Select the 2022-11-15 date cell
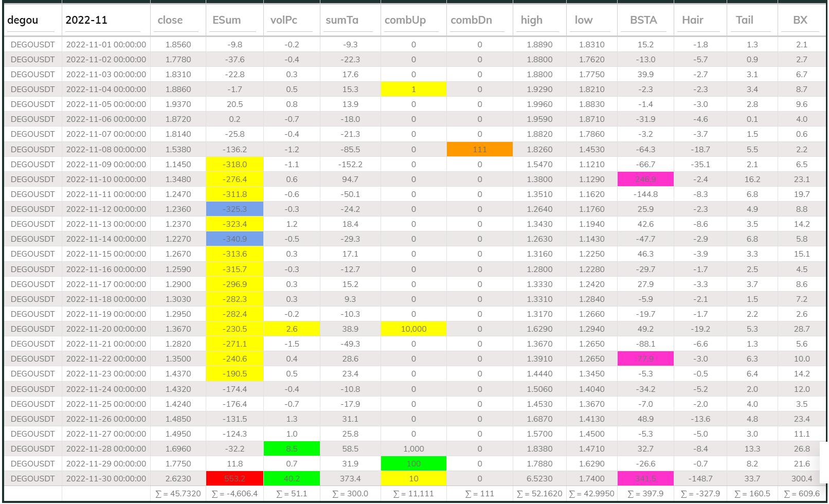The height and width of the screenshot is (504, 829). click(106, 254)
